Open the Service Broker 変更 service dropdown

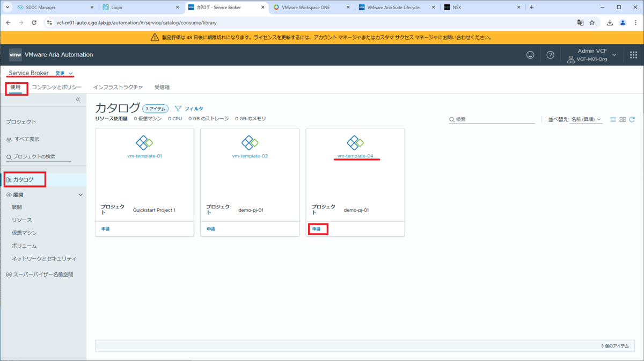pyautogui.click(x=64, y=74)
